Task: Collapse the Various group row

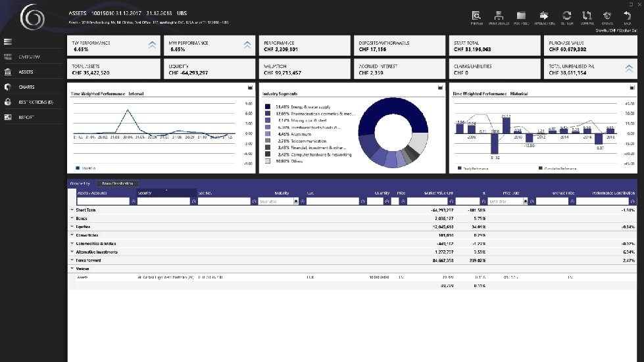Action: pos(72,269)
